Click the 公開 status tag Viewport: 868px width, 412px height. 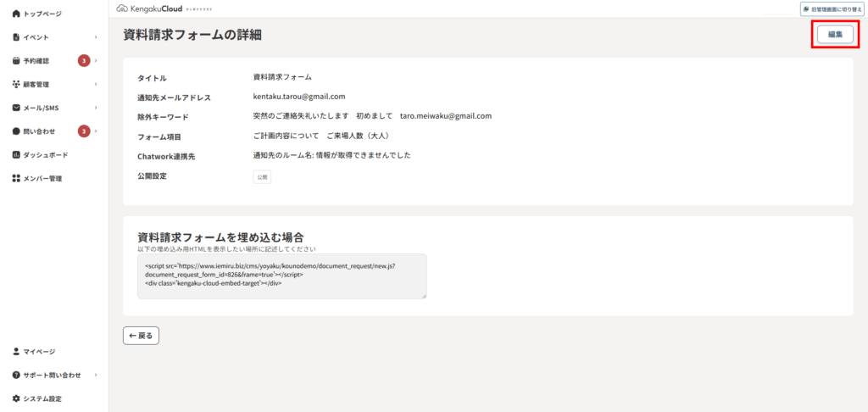pos(262,176)
